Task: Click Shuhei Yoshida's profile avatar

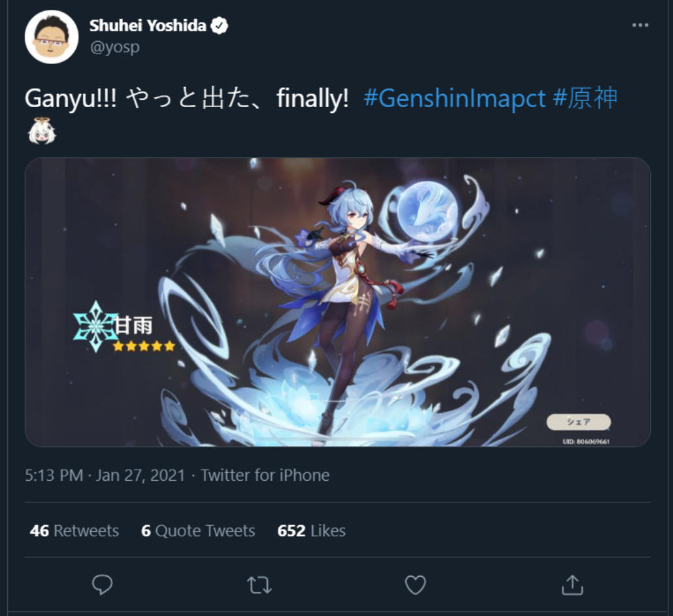Action: [52, 37]
